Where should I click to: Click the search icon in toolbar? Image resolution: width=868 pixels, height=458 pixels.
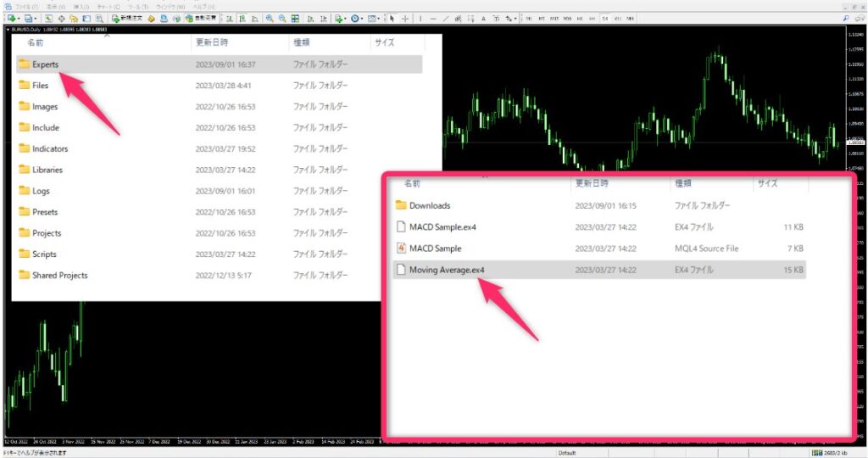click(846, 18)
